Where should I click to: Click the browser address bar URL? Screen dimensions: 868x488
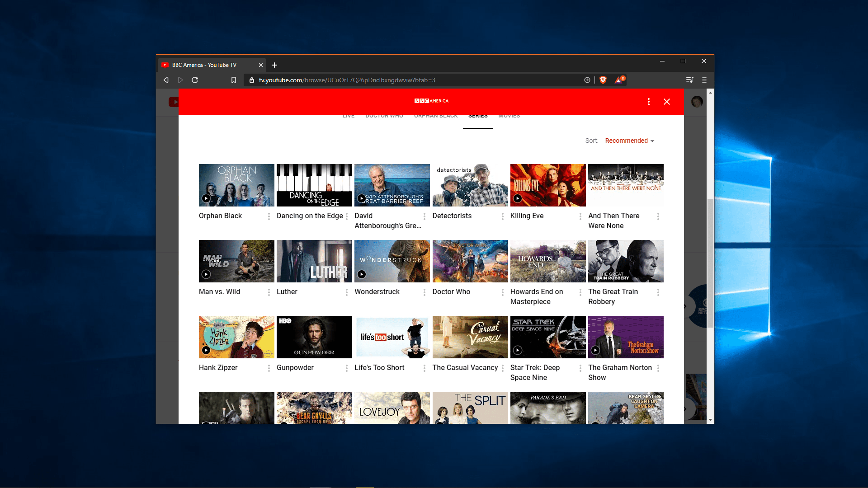[347, 80]
